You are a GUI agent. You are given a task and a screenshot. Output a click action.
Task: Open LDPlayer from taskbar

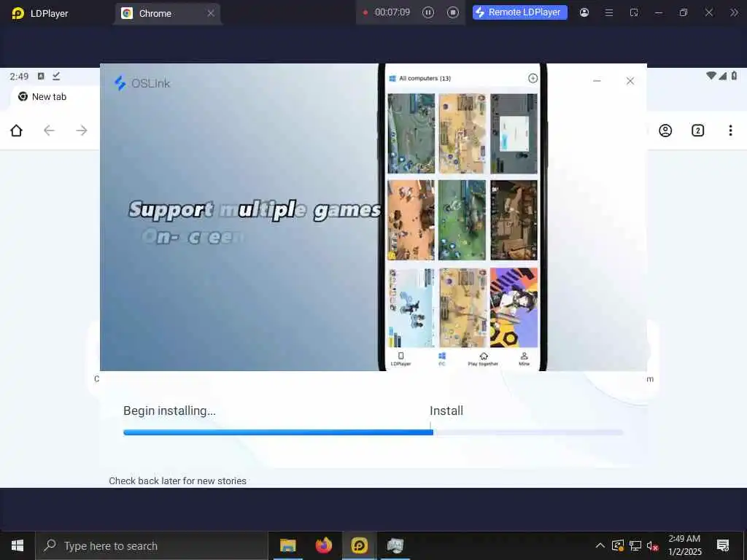pyautogui.click(x=359, y=545)
